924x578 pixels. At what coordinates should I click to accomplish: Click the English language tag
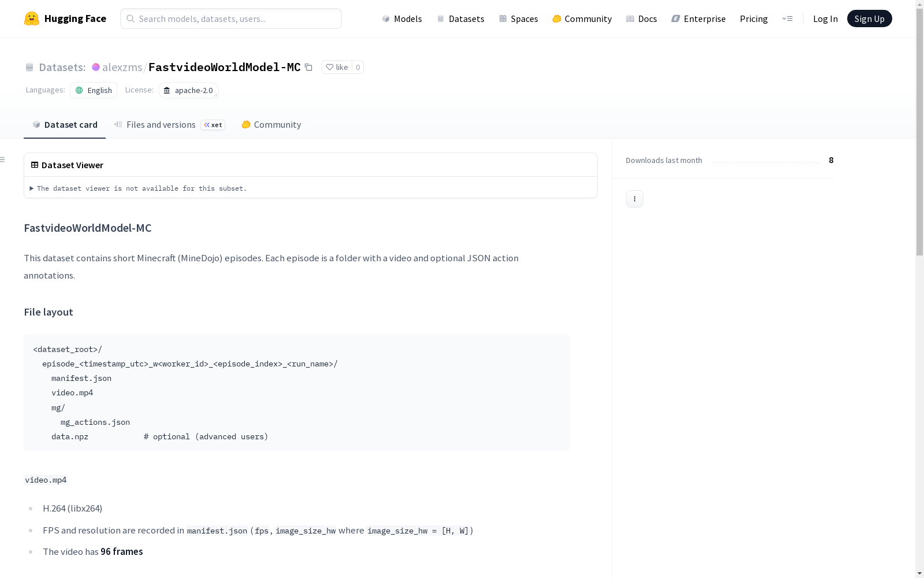click(x=94, y=90)
